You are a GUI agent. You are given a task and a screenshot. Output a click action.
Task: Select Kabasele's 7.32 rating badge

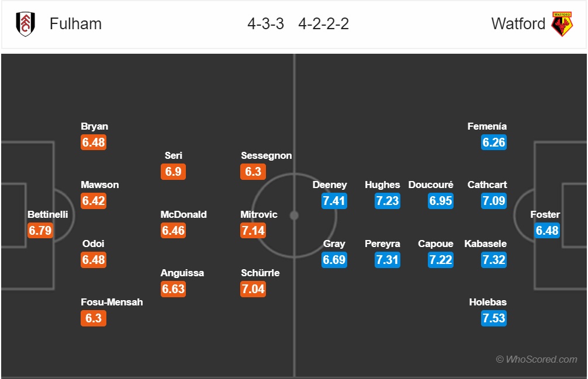(494, 259)
